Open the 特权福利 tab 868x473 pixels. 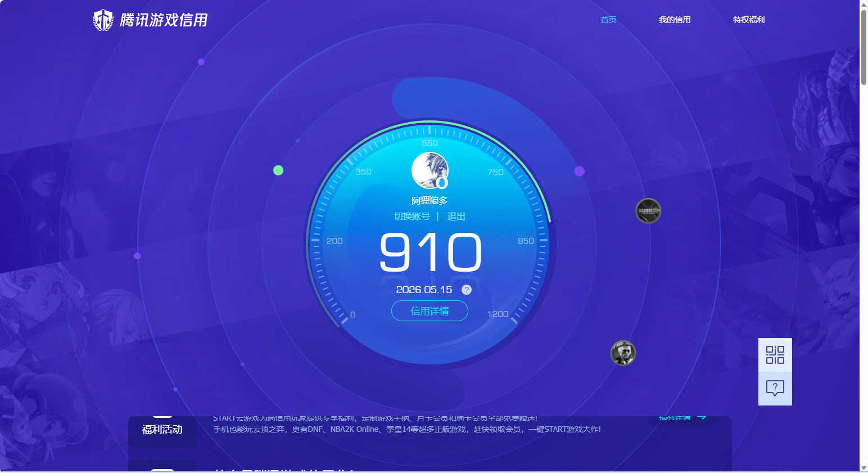(749, 20)
